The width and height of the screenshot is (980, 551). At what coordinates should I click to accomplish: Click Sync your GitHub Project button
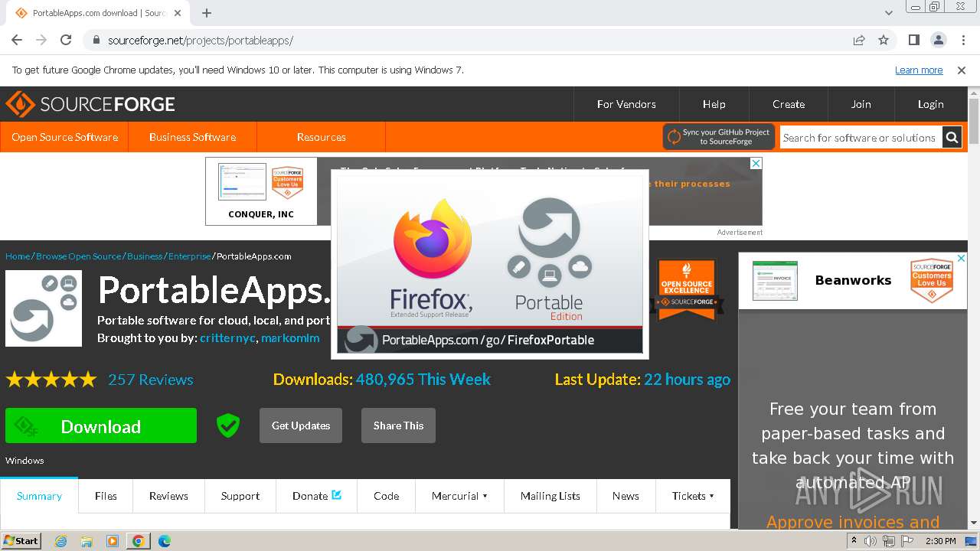(719, 137)
